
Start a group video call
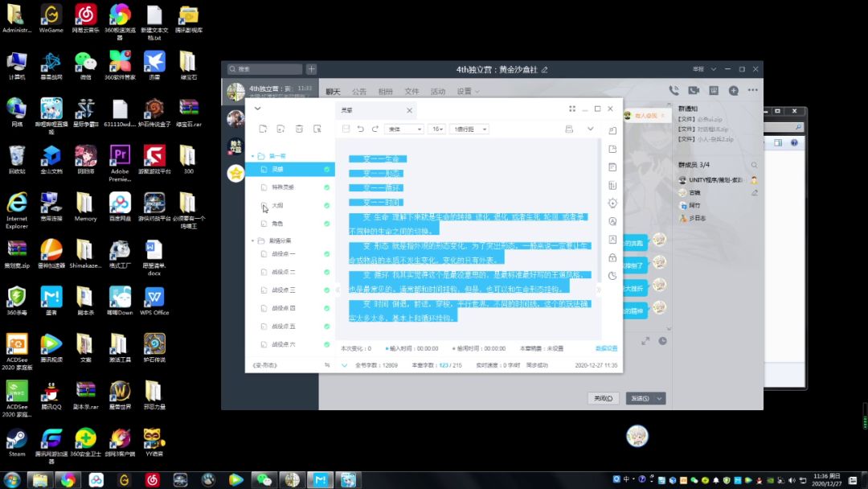pos(693,91)
